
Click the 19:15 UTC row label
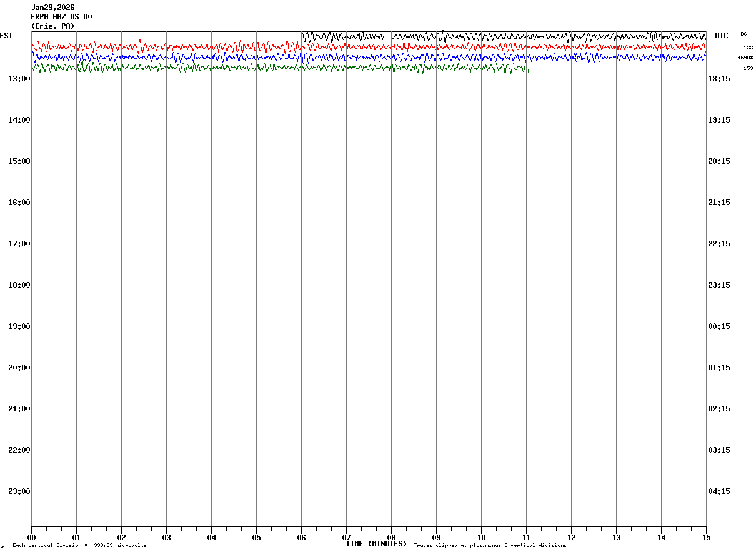click(719, 119)
